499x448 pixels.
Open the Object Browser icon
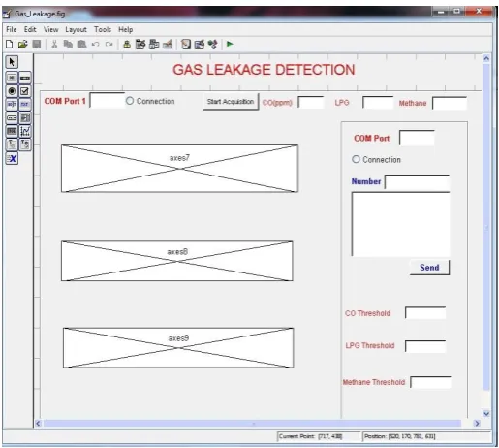tap(213, 44)
